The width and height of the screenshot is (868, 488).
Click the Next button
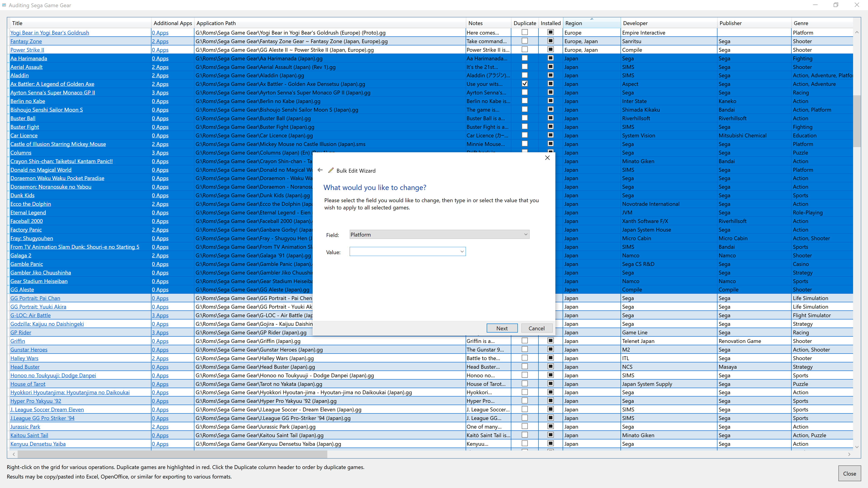502,328
